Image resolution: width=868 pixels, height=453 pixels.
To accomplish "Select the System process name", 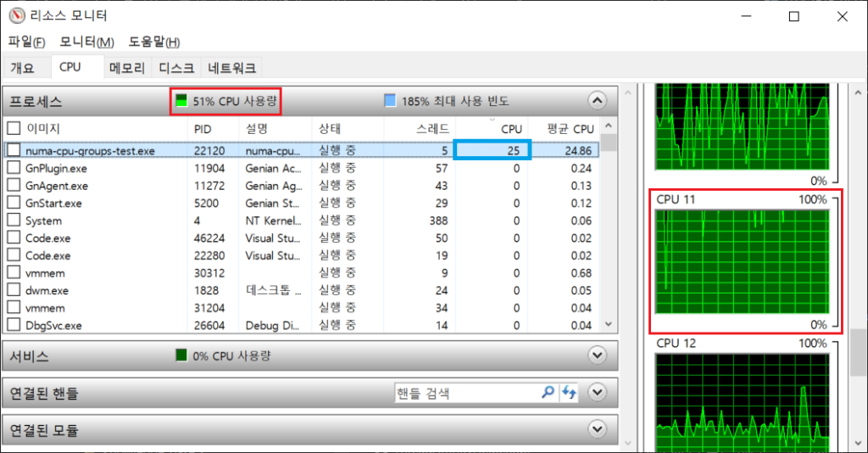I will (43, 221).
